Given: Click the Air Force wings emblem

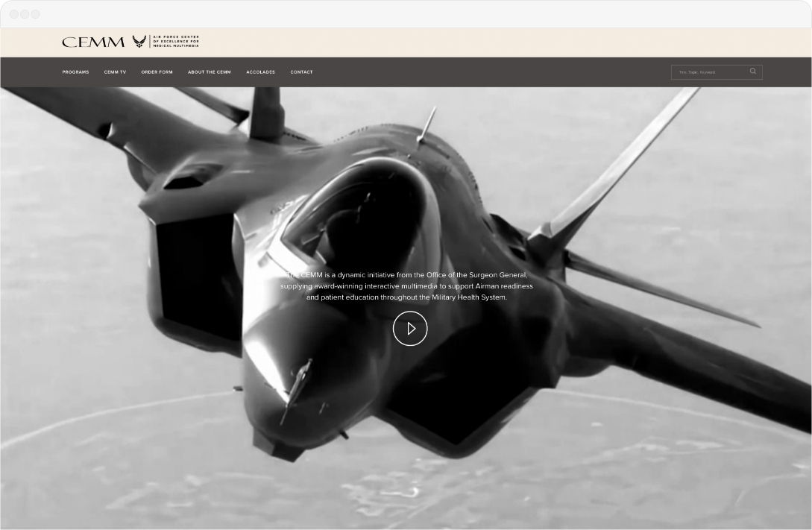Looking at the screenshot, I should click(139, 42).
